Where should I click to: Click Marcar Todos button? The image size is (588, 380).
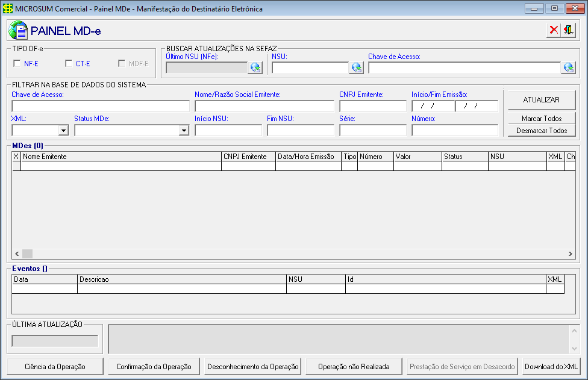(542, 119)
